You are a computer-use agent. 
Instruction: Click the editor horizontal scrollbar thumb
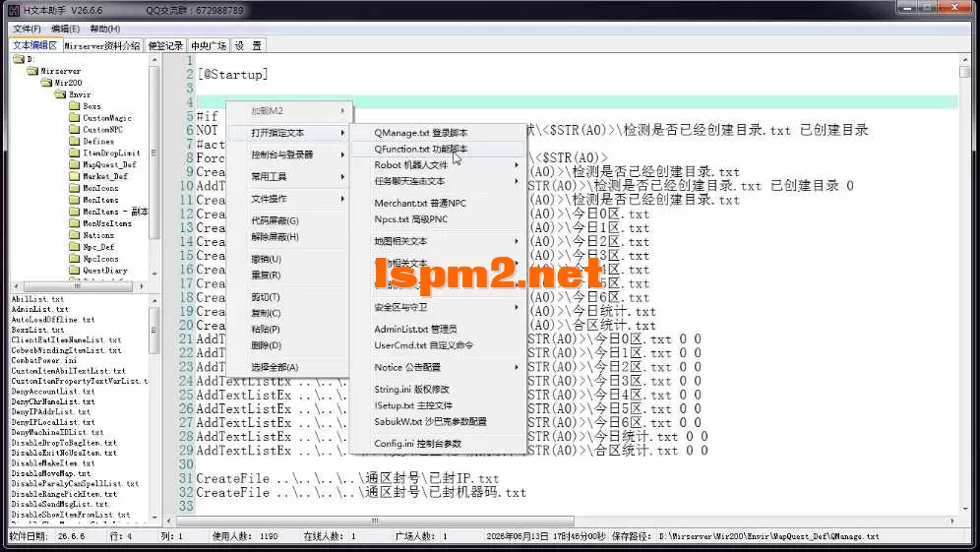[x=375, y=521]
